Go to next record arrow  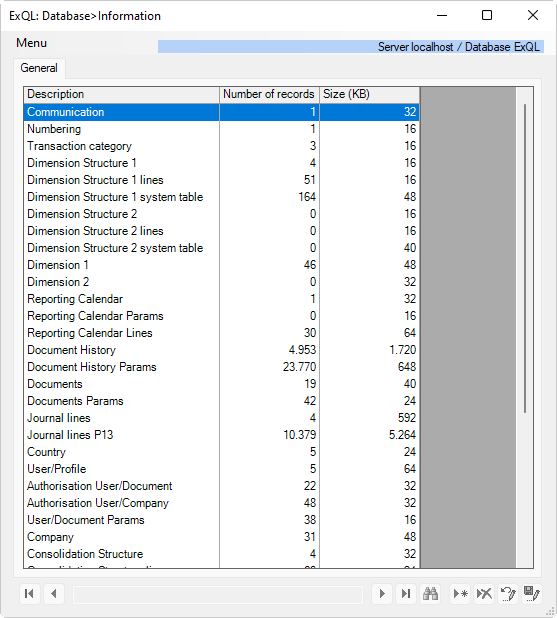pyautogui.click(x=382, y=594)
